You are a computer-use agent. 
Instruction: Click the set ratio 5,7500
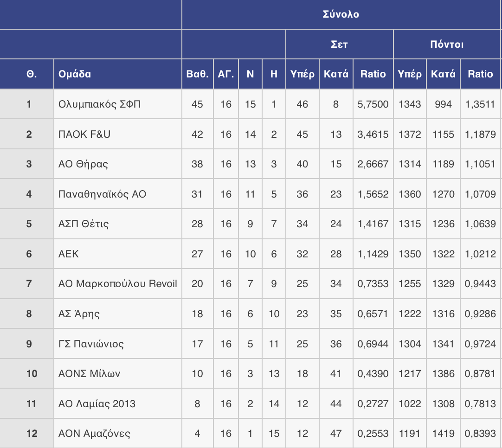pyautogui.click(x=373, y=104)
